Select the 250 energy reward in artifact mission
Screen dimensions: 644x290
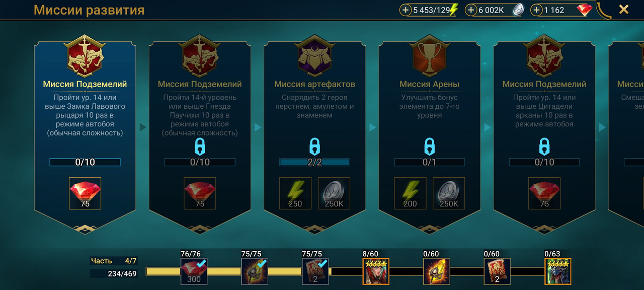pyautogui.click(x=295, y=193)
